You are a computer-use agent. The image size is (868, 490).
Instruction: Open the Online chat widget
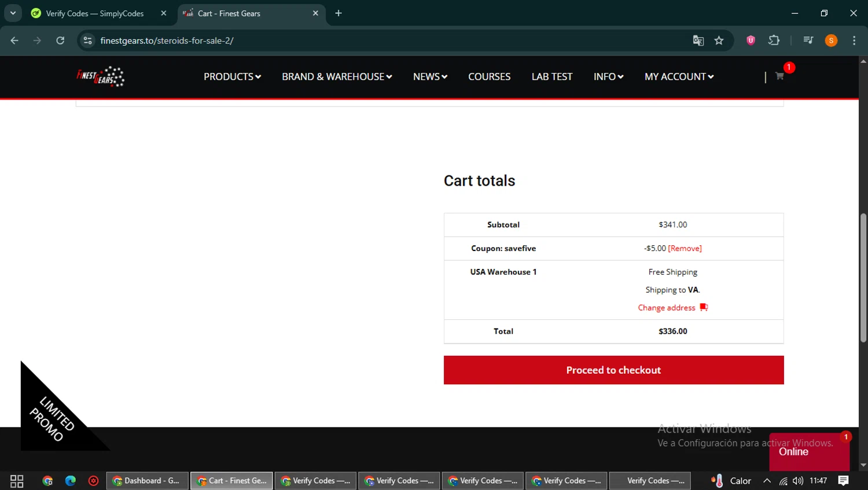[809, 452]
